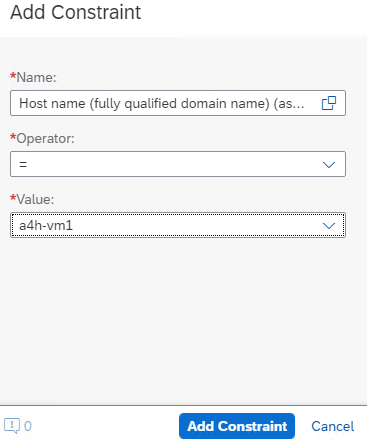Confirm with the blue Add Constraint button
Screen dimensions: 367x442
click(237, 426)
